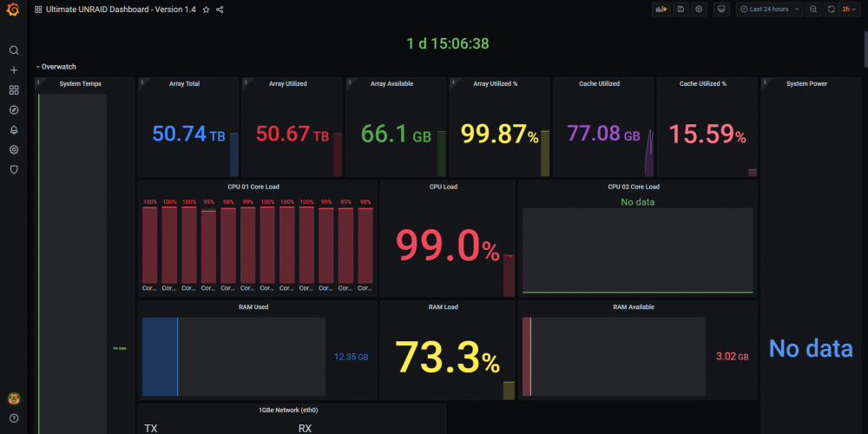868x434 pixels.
Task: Click the 99.87% Array Utilized value
Action: tap(500, 134)
